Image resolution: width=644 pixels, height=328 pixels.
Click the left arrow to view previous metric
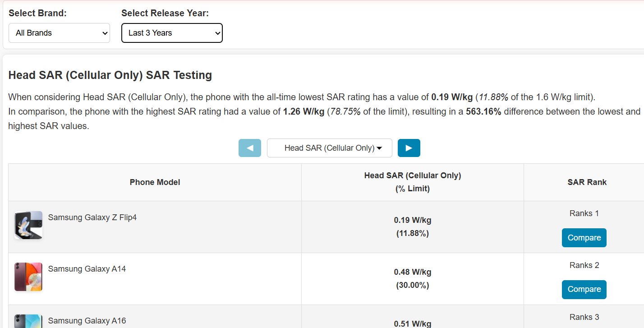[x=249, y=148]
